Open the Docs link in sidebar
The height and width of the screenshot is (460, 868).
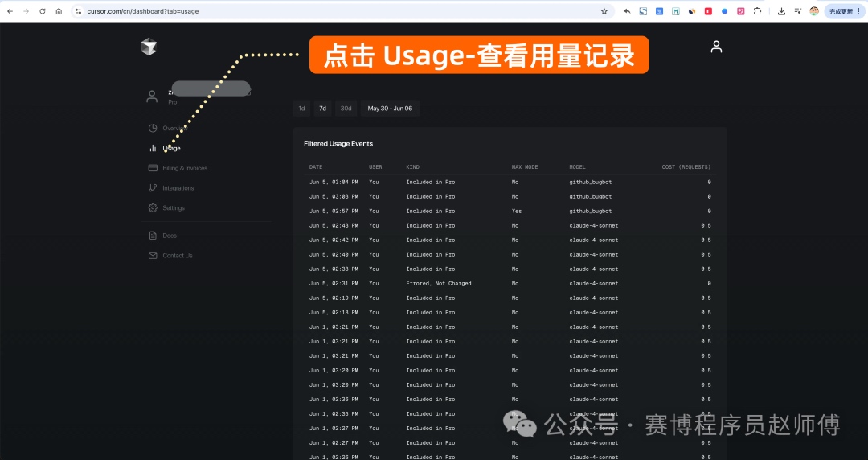[162, 236]
